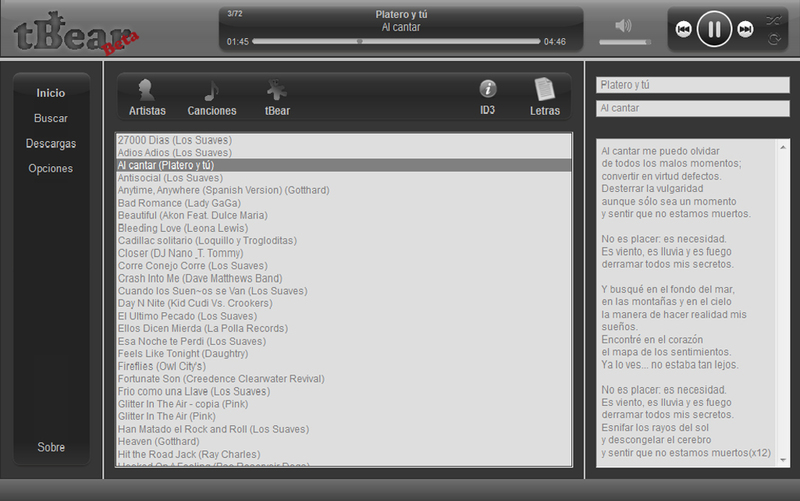Select Ellos Dicen Mierda (La Polla Records)
The height and width of the screenshot is (501, 800).
tap(344, 329)
